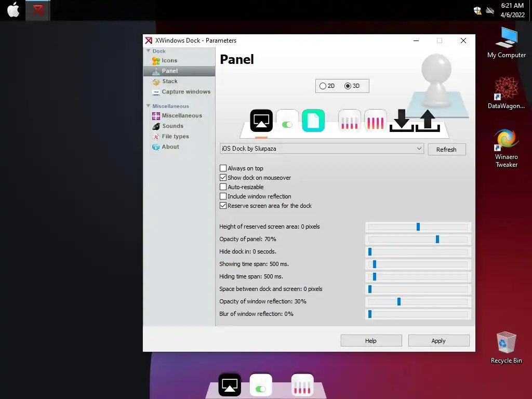This screenshot has width=532, height=399.
Task: Click the About sidebar icon
Action: coord(156,147)
